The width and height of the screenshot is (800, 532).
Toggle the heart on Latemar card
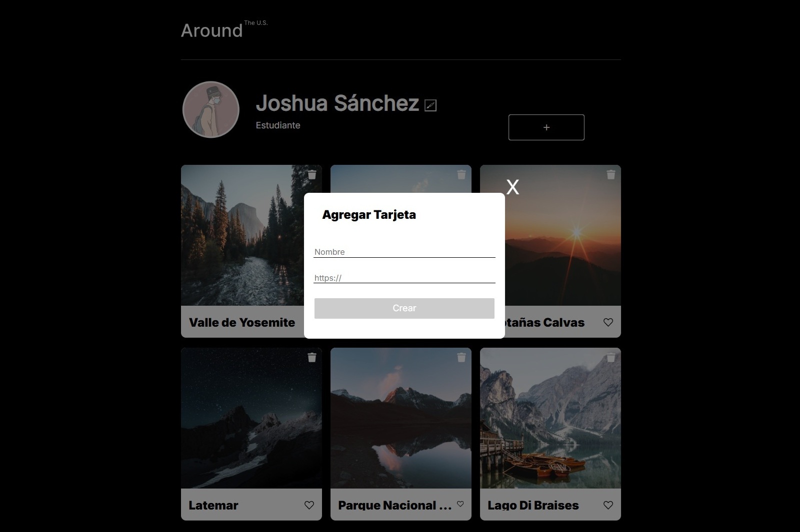pos(309,505)
